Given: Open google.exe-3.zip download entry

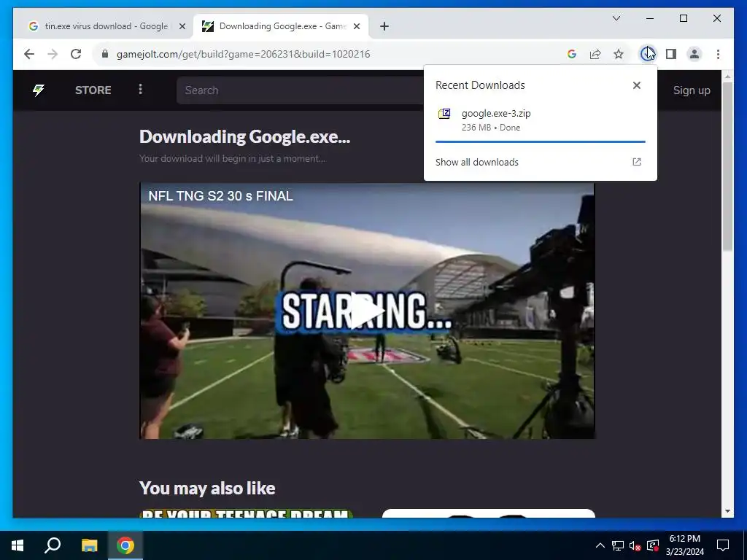Looking at the screenshot, I should (x=541, y=120).
